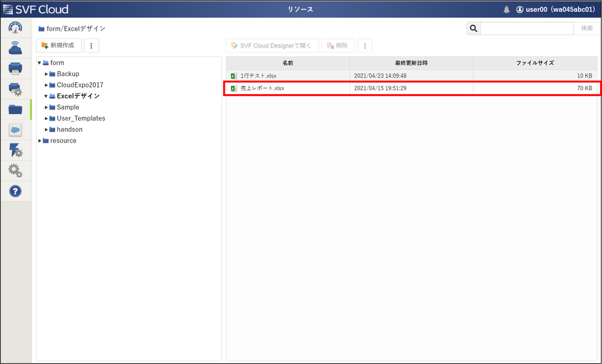Click the 検索 search button
This screenshot has height=364, width=602.
tap(587, 29)
